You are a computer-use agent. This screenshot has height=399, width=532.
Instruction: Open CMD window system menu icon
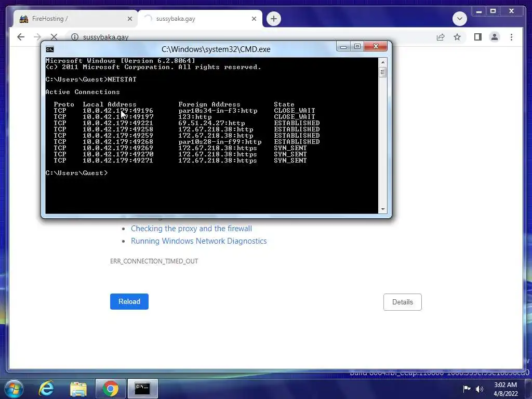click(50, 49)
